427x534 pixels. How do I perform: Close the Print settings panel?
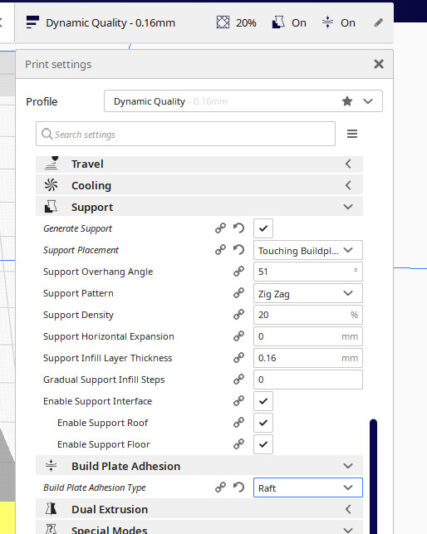tap(379, 64)
